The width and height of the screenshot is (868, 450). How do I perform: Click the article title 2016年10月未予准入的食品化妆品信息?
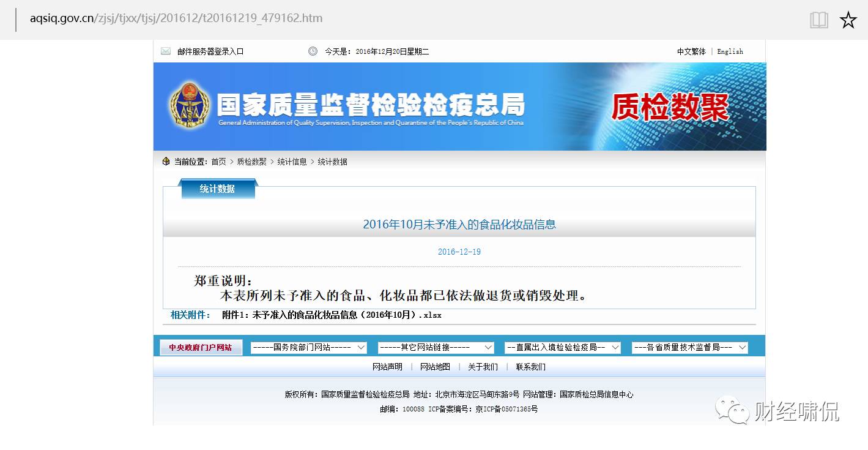pyautogui.click(x=459, y=225)
